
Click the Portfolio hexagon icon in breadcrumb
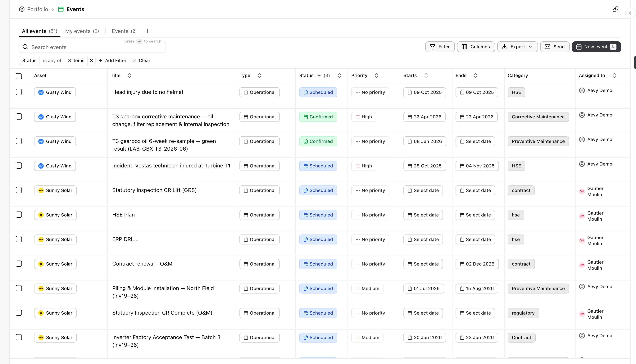(22, 9)
